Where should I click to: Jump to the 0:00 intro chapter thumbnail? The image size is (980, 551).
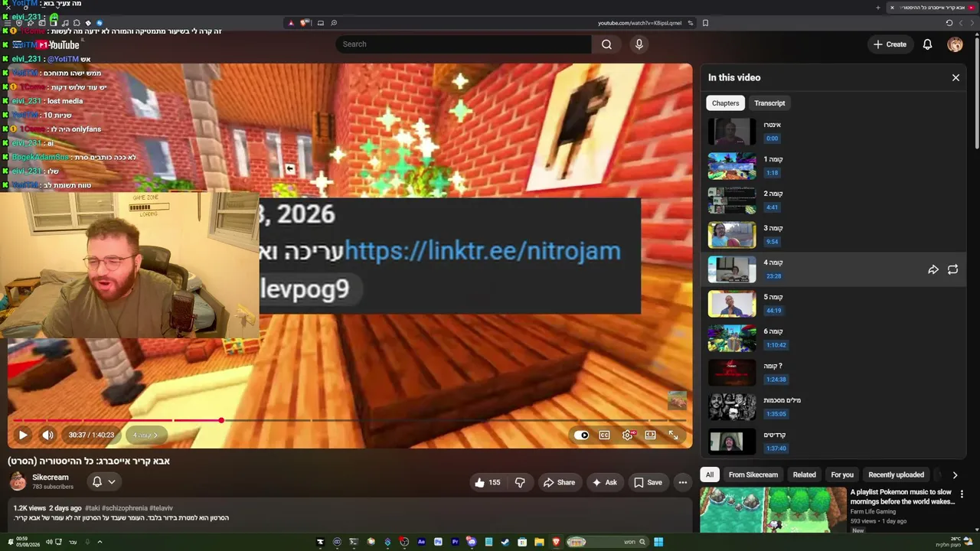(732, 132)
